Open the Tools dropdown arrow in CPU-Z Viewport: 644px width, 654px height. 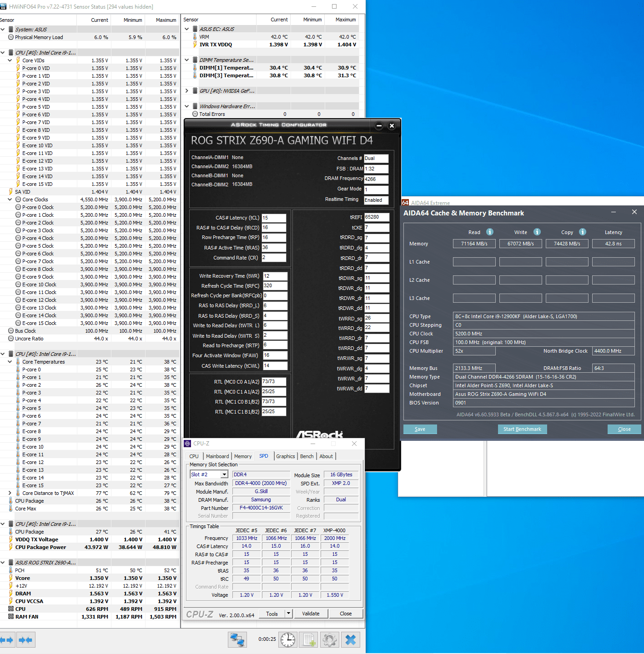tap(288, 614)
